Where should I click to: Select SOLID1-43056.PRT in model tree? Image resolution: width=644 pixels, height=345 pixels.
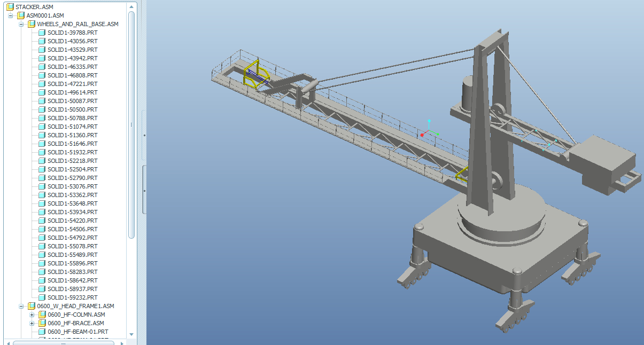[73, 41]
